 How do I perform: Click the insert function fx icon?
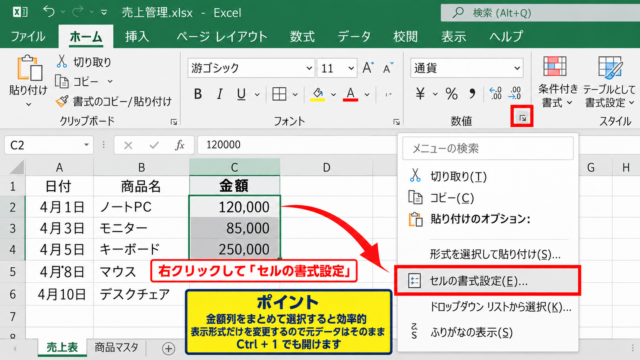coord(180,145)
